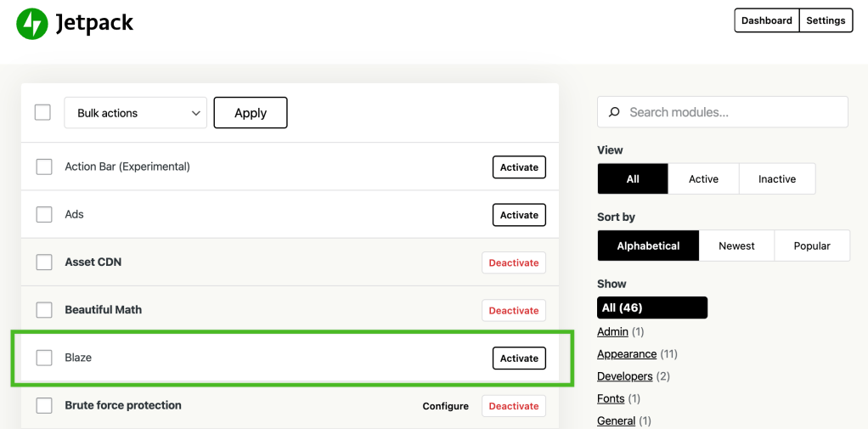This screenshot has width=868, height=429.
Task: Sort modules by Popular
Action: coord(811,246)
